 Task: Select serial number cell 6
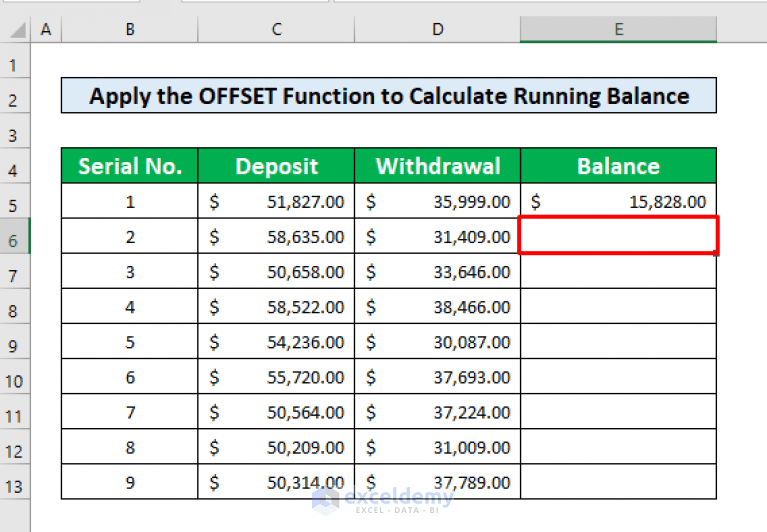point(130,377)
